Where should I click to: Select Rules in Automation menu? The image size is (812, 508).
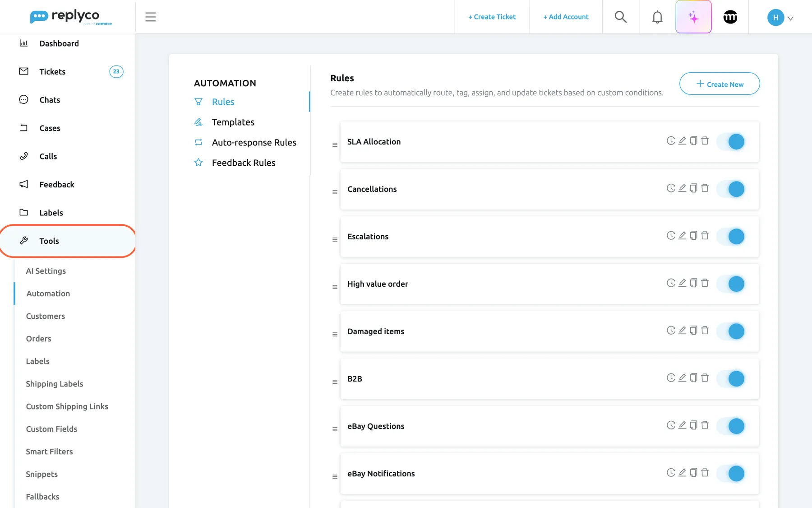(x=223, y=102)
